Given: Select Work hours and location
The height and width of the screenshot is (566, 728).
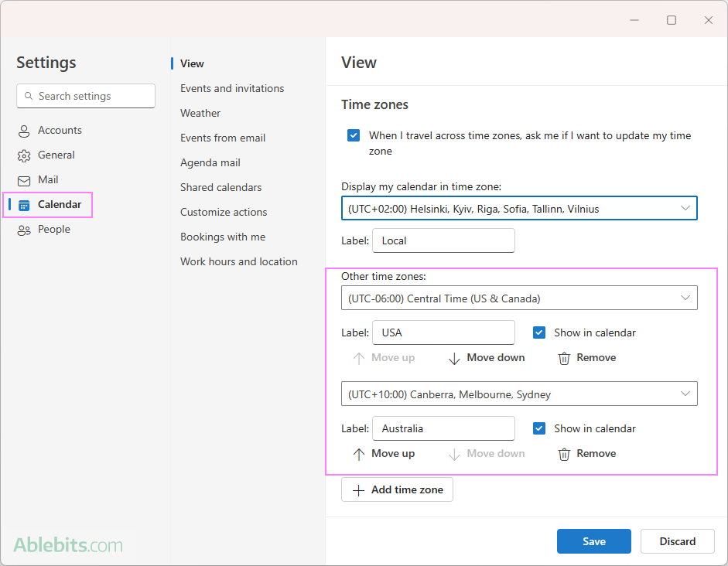Looking at the screenshot, I should pyautogui.click(x=238, y=261).
